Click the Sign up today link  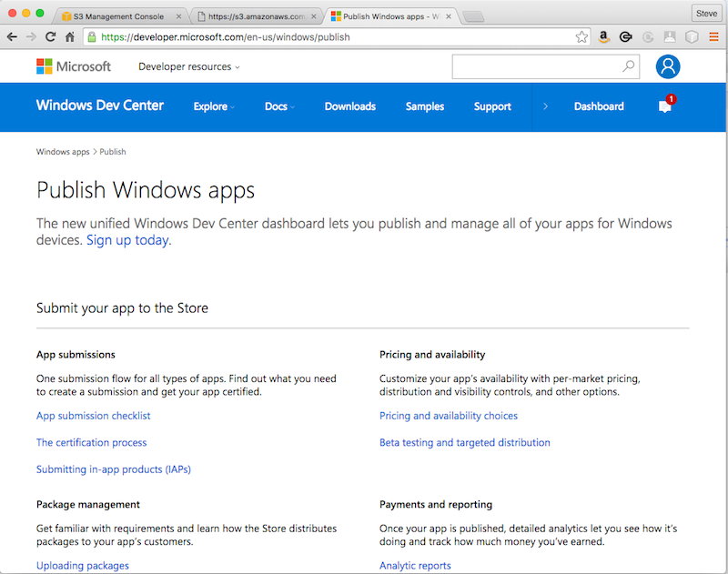[x=127, y=240]
